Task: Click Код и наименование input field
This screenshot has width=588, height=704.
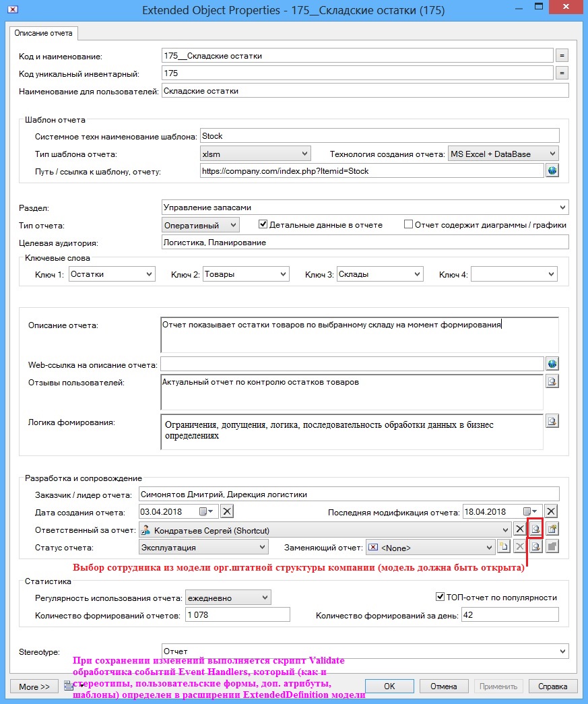Action: [357, 56]
